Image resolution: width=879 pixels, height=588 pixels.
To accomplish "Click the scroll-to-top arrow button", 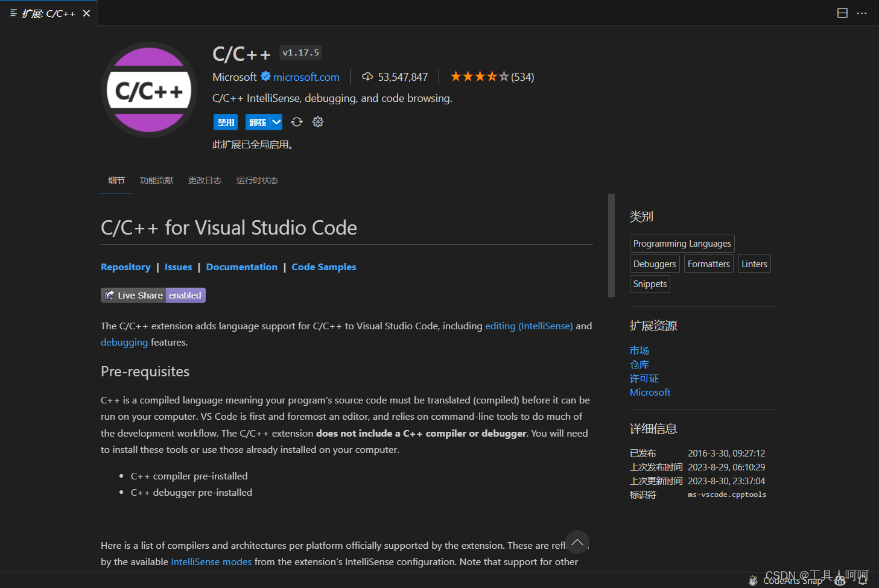I will pyautogui.click(x=577, y=542).
